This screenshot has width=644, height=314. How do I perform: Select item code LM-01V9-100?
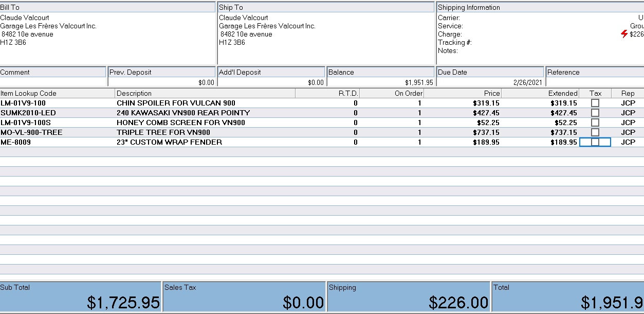tap(23, 103)
